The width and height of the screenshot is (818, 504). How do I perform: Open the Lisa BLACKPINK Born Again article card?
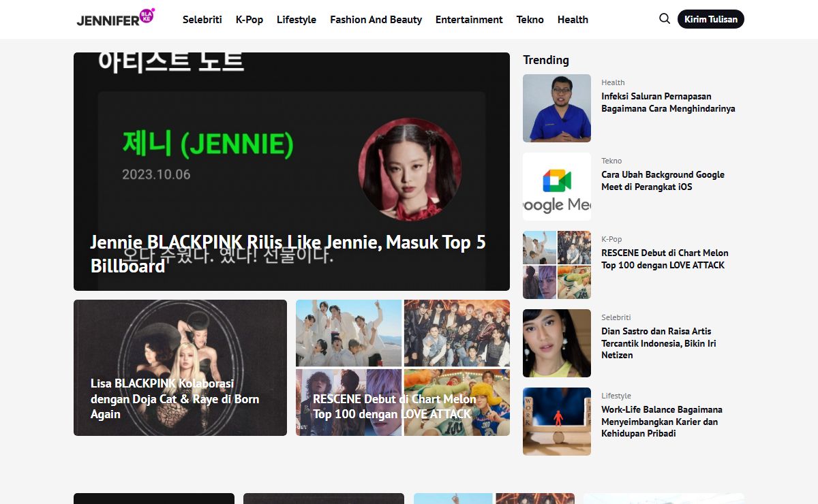[180, 368]
